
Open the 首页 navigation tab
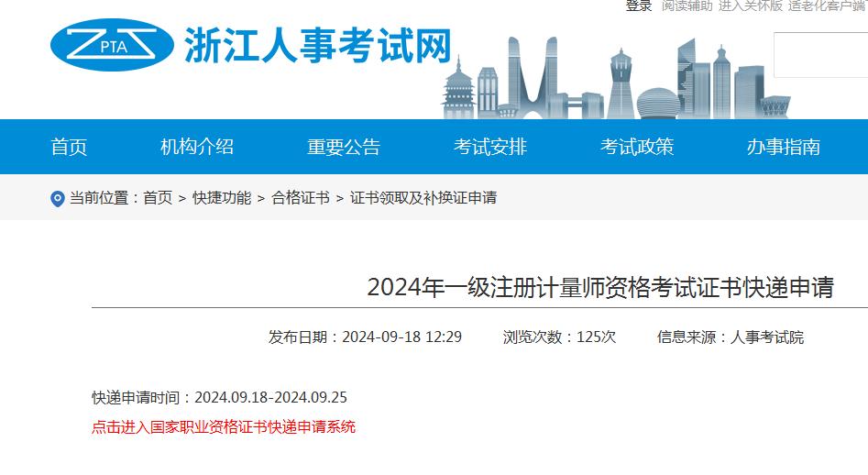(69, 147)
